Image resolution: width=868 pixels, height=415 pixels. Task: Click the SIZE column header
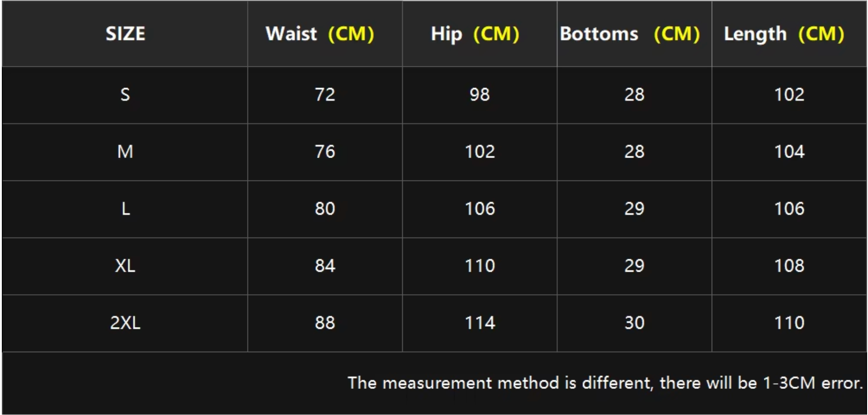pos(125,34)
